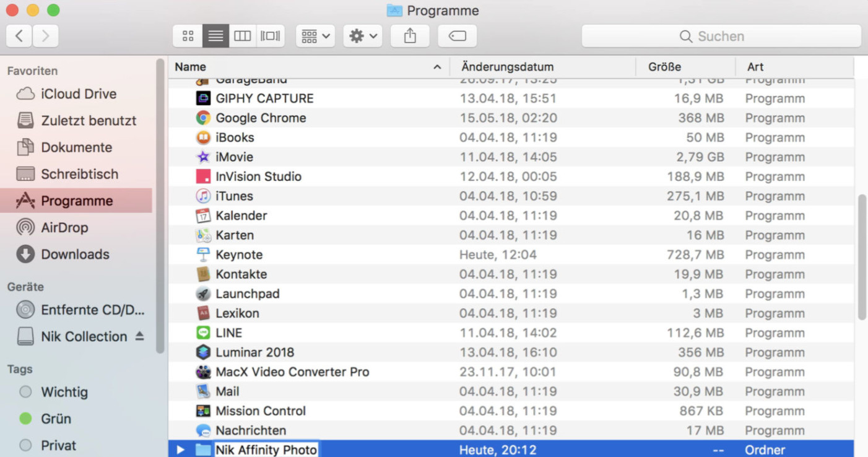Screen dimensions: 868x457
Task: Open Schreibtisch in the sidebar
Action: 76,174
